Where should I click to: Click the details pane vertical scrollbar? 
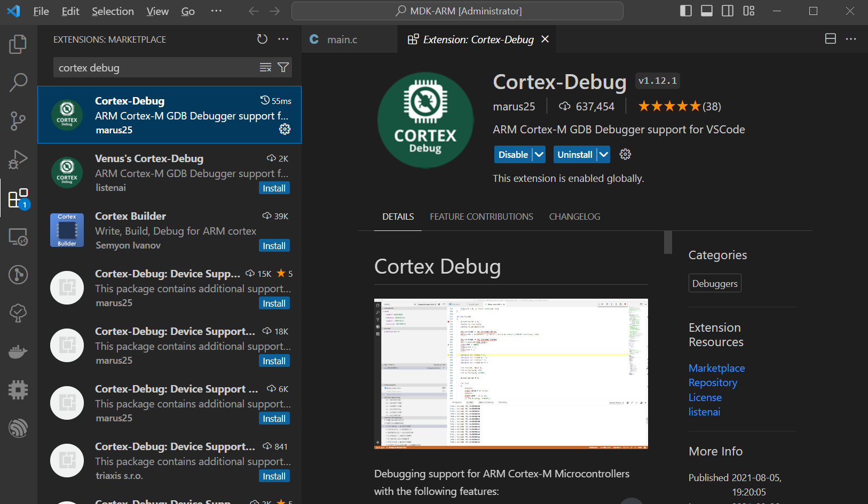click(x=668, y=243)
